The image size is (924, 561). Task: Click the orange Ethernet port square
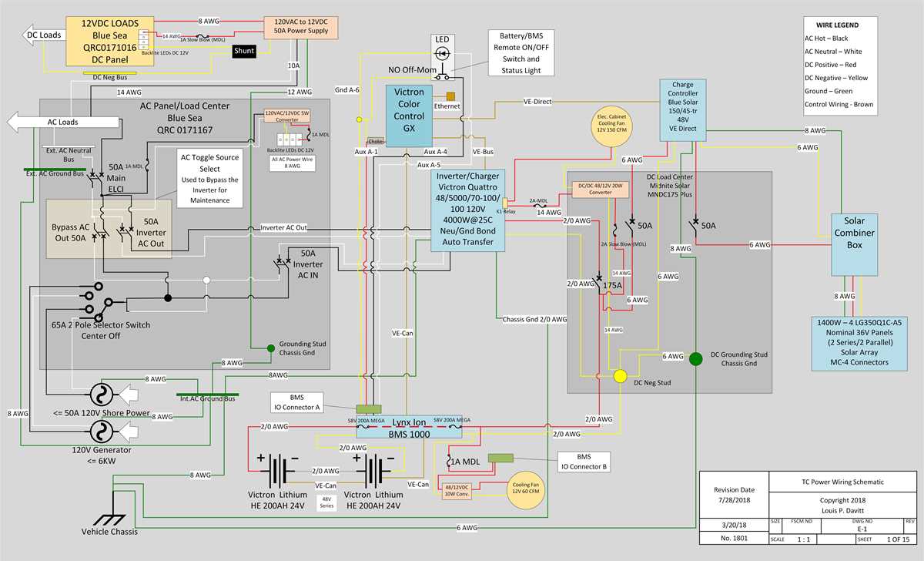[450, 96]
